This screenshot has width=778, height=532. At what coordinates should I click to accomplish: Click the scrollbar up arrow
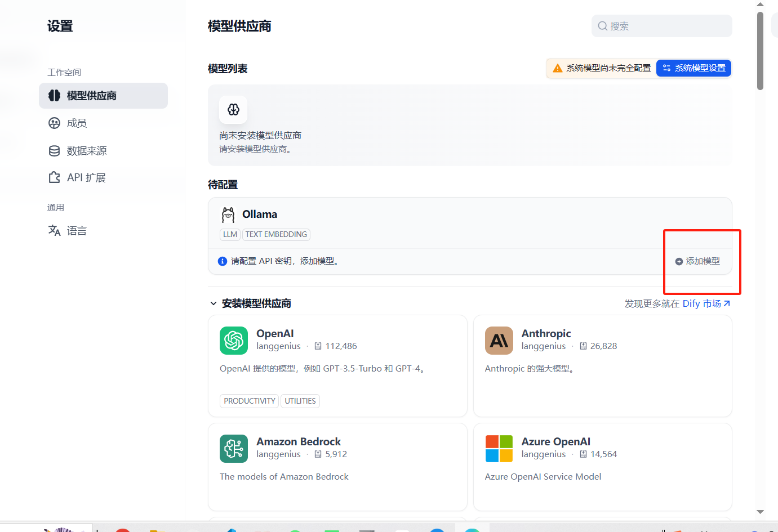coord(760,5)
